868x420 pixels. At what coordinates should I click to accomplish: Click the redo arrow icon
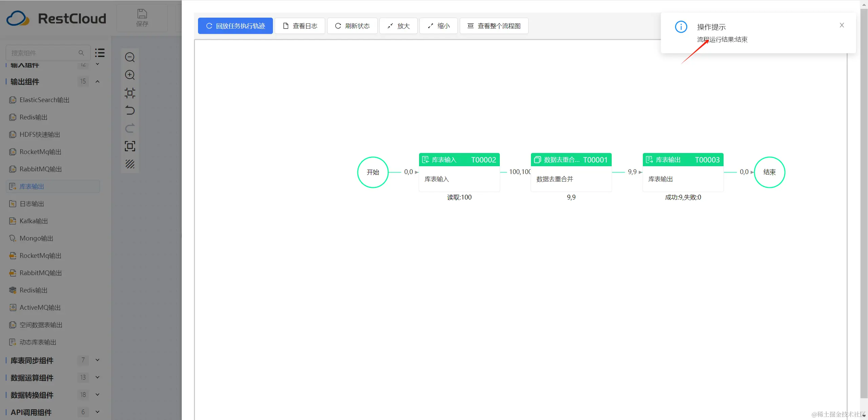(130, 128)
